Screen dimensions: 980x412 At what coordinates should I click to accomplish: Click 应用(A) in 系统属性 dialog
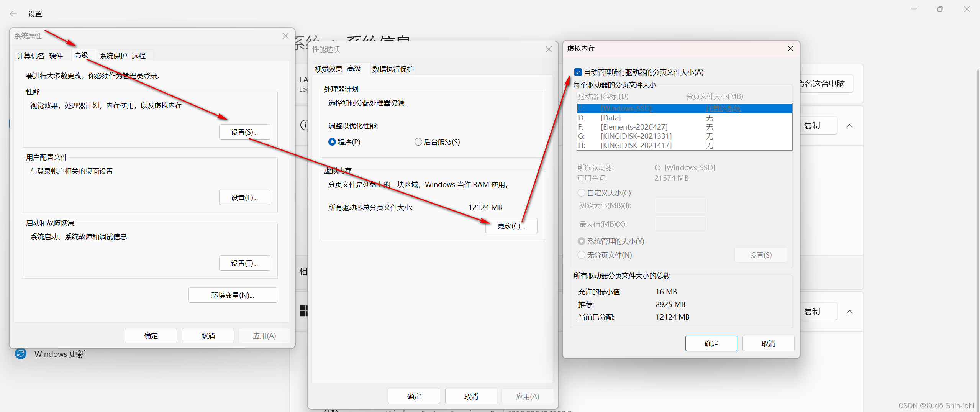(264, 336)
